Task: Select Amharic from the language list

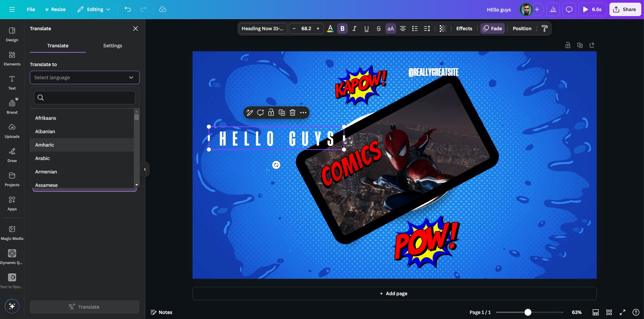Action: pos(82,145)
